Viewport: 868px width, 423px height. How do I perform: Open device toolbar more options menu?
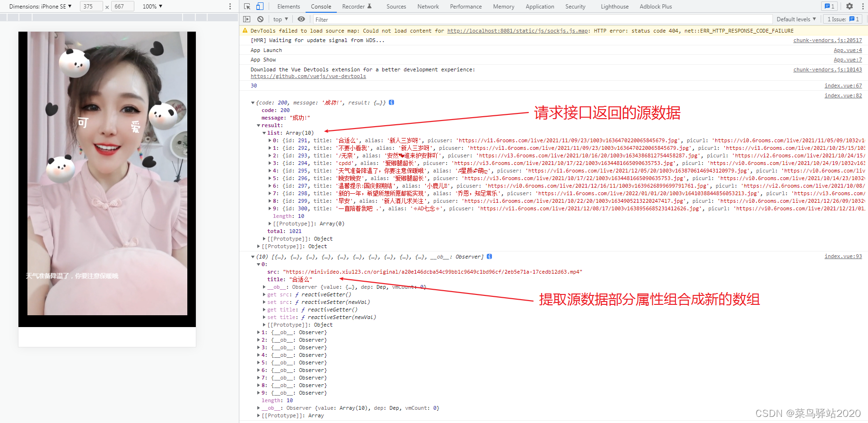click(x=230, y=7)
